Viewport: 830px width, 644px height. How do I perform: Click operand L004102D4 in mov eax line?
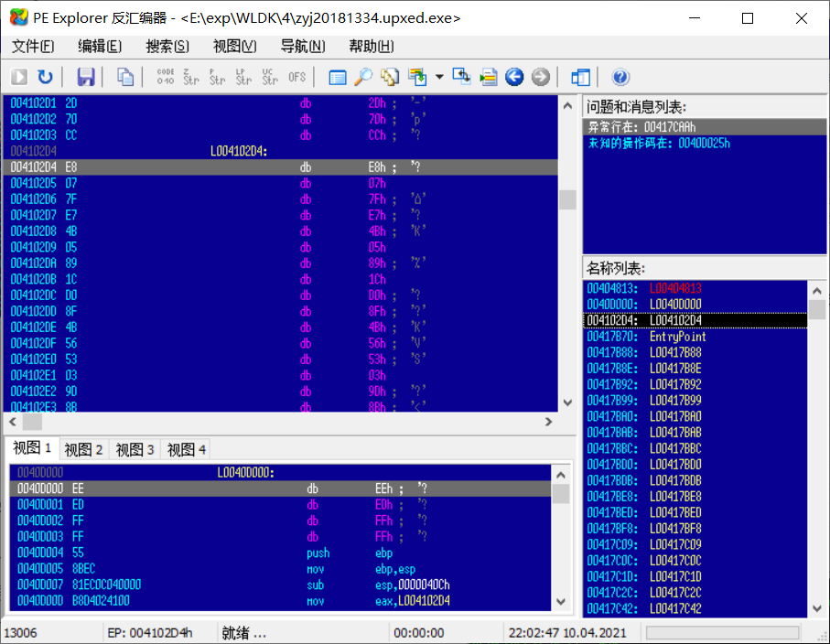point(424,601)
